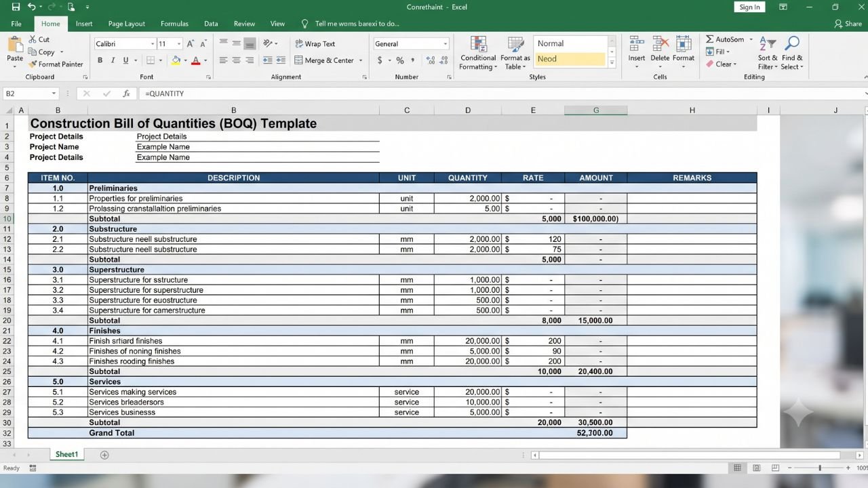The width and height of the screenshot is (868, 488).
Task: Switch to the Page Layout tab
Action: tap(127, 24)
